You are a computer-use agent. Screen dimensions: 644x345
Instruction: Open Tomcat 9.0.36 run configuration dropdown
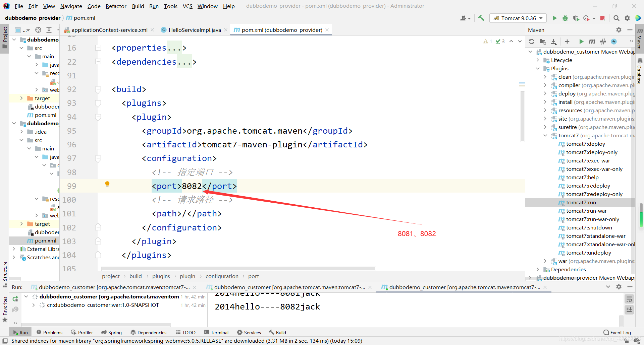[x=518, y=18]
